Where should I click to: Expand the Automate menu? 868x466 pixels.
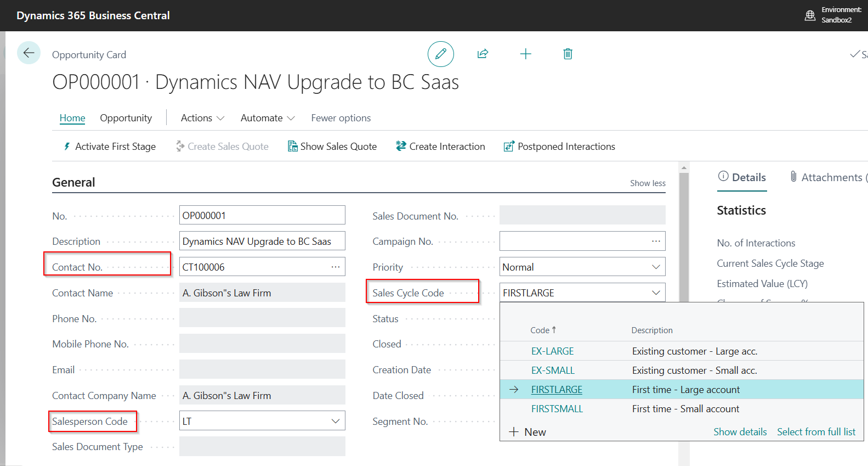coord(268,118)
